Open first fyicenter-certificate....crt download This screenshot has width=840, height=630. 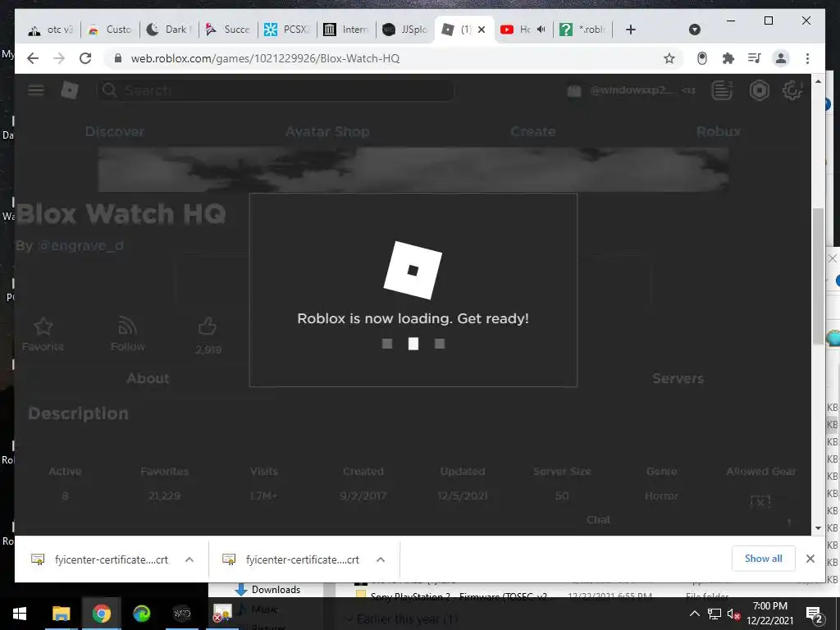[x=111, y=559]
